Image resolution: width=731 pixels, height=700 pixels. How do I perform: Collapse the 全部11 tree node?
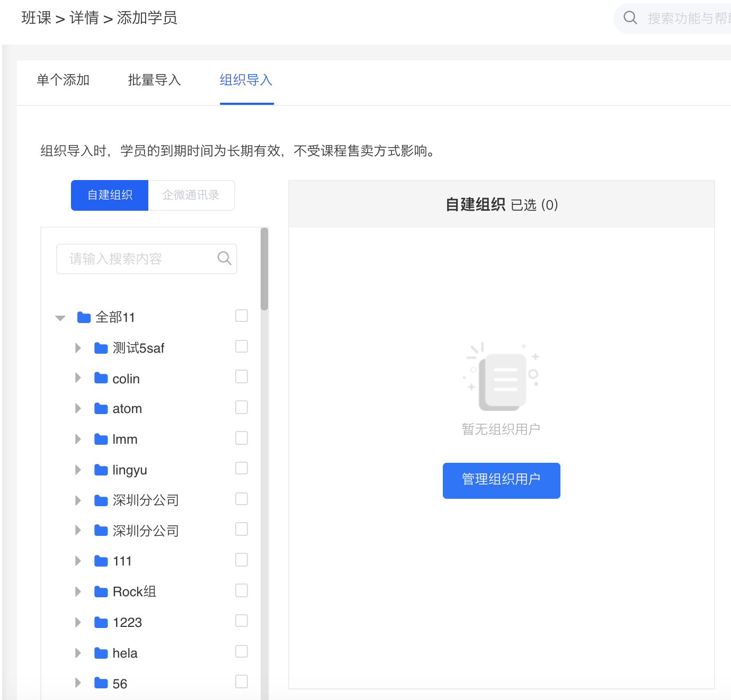60,318
